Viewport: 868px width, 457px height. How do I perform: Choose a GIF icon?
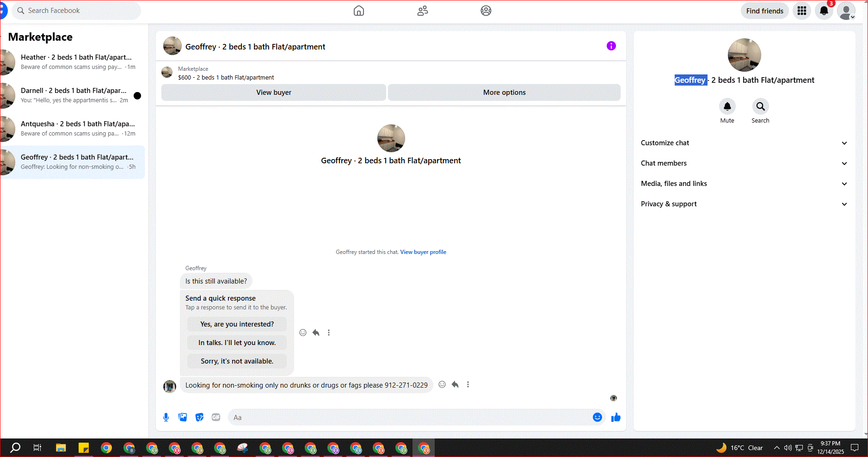pos(216,417)
